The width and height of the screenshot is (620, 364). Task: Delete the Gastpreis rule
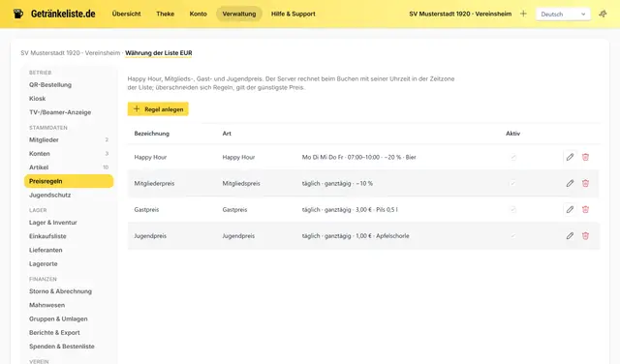point(585,209)
